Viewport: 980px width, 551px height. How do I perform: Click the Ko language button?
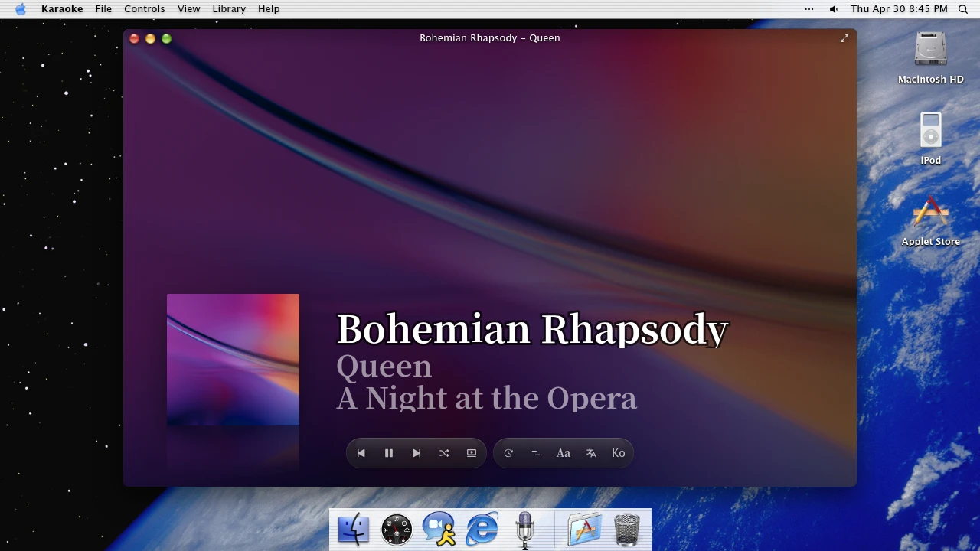(619, 453)
